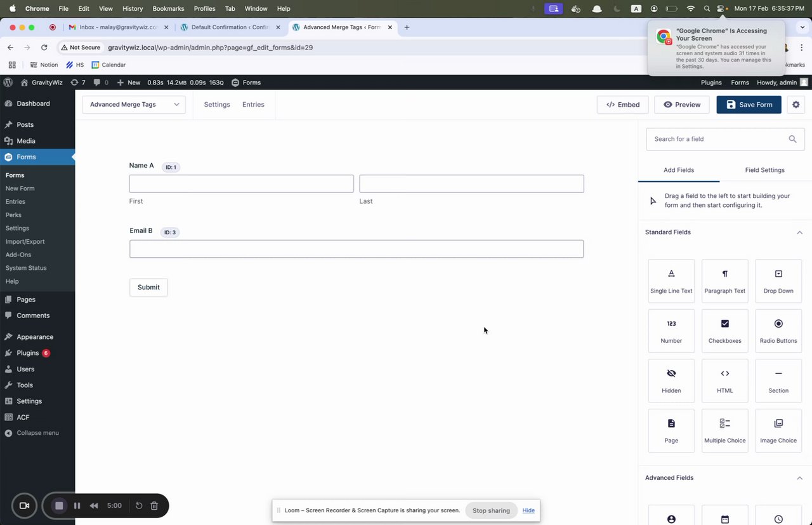Screen dimensions: 812x525
Task: Open the form Entries link
Action: (253, 105)
